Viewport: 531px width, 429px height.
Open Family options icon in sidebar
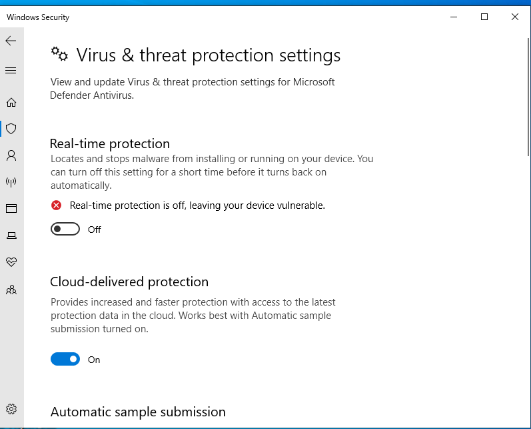11,290
